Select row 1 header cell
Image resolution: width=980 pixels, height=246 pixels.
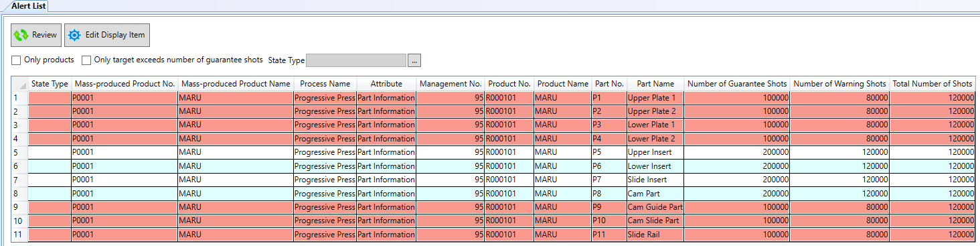20,98
